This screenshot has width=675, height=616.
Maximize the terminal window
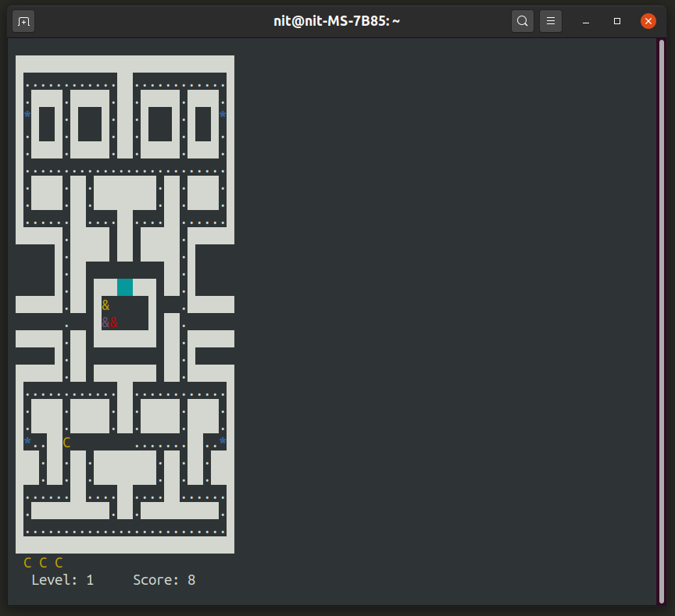pos(617,21)
